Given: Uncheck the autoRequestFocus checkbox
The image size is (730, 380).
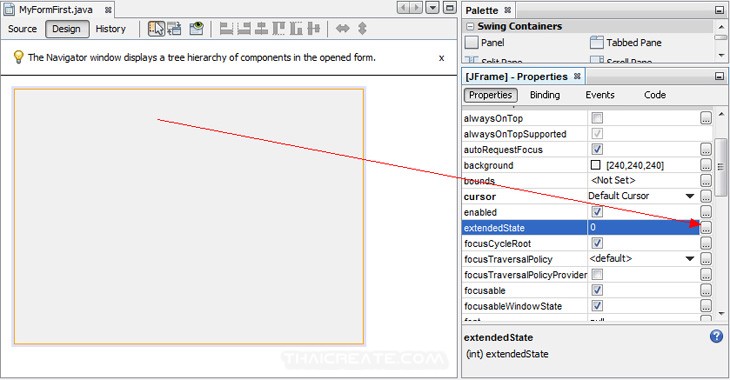Looking at the screenshot, I should pyautogui.click(x=597, y=149).
